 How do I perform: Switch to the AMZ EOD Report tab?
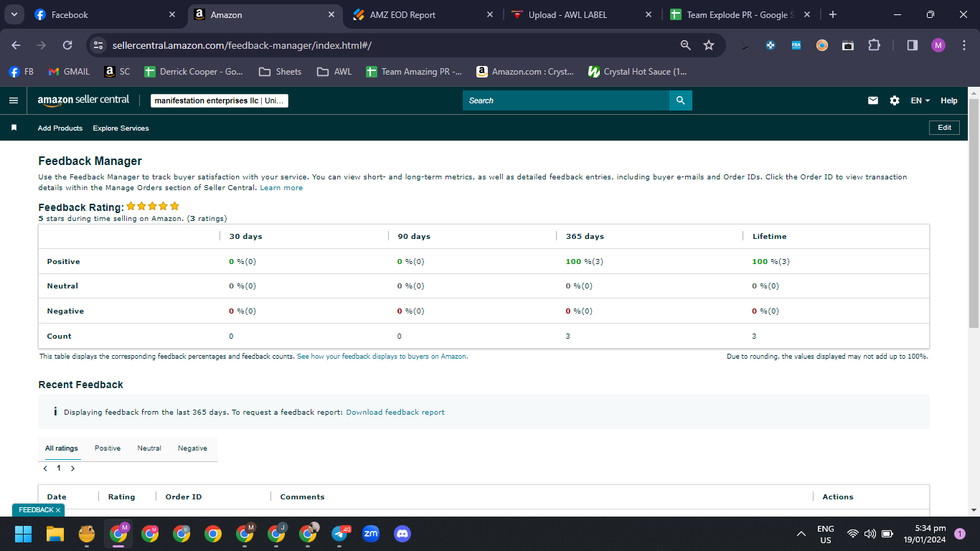422,15
